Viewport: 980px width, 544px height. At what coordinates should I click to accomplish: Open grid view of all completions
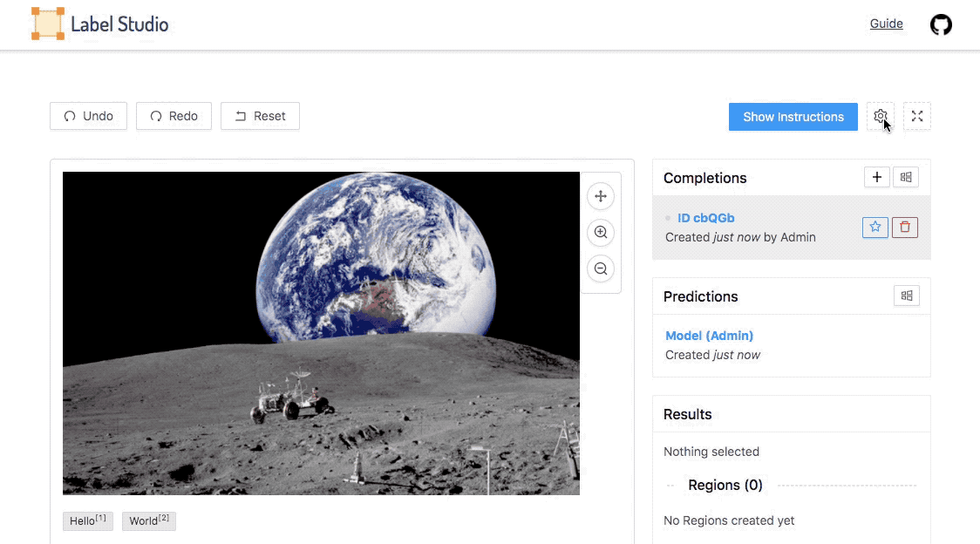point(906,178)
